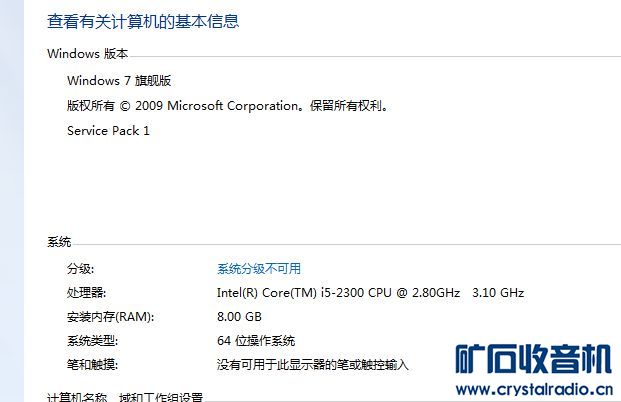This screenshot has height=402, width=621.
Task: Click the 矿石收音机 watermark logo
Action: (533, 360)
